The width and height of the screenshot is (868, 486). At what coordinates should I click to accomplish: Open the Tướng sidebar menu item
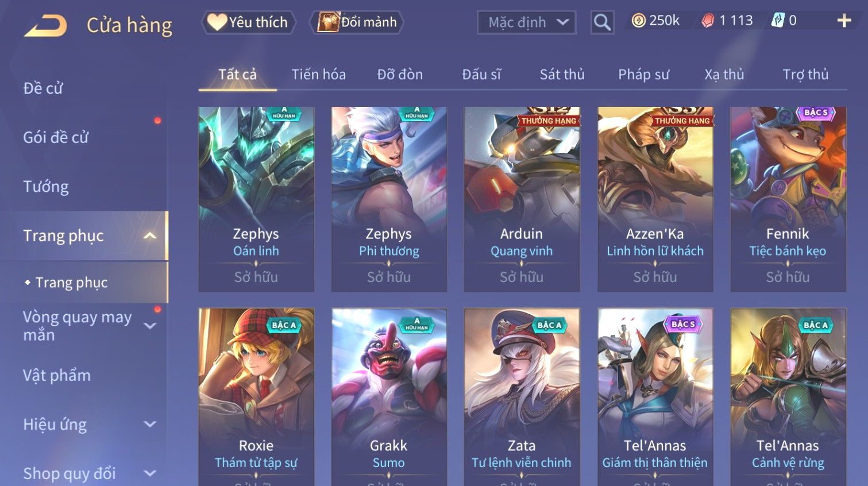tap(46, 187)
